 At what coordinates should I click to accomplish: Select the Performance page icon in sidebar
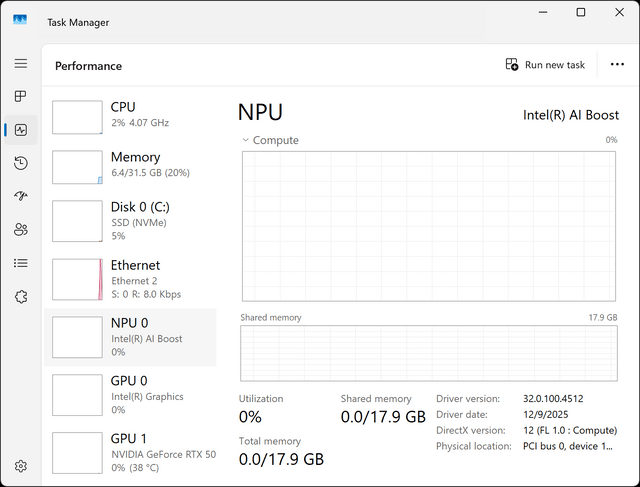[x=21, y=130]
